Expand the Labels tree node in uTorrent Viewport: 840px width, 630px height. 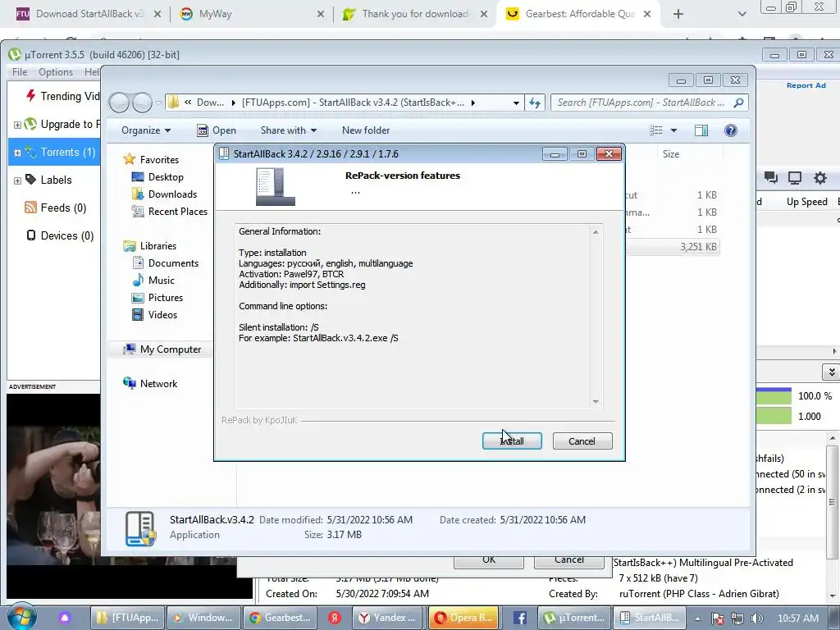click(17, 180)
